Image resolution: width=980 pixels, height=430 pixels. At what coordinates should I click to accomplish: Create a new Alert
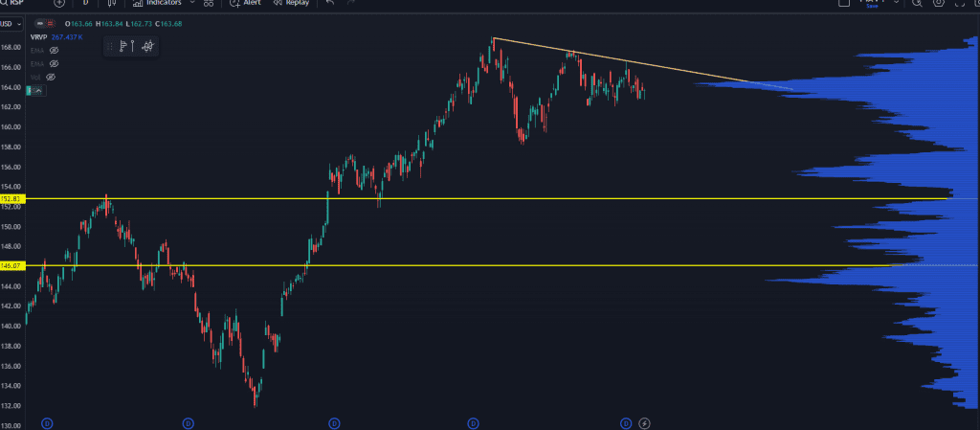point(246,3)
